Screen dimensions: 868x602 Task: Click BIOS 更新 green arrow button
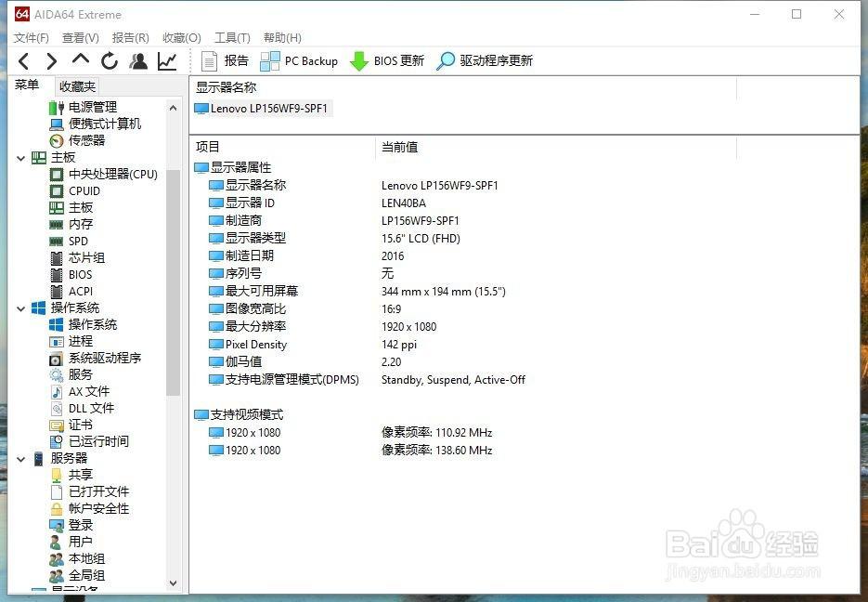pos(387,61)
